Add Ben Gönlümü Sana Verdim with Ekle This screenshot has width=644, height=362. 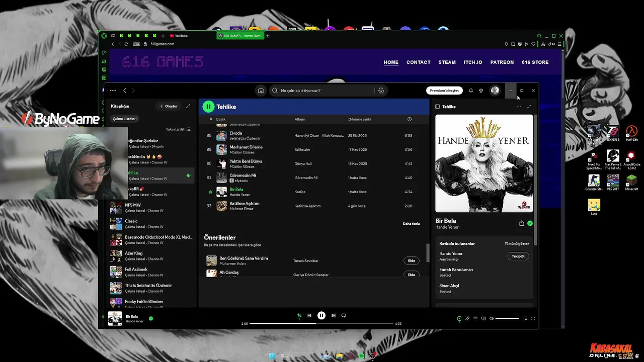[x=411, y=260]
